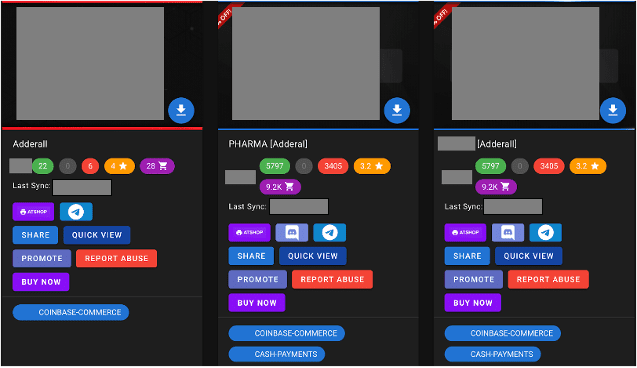Click REPORT ABUSE on the Adderall listing

116,258
